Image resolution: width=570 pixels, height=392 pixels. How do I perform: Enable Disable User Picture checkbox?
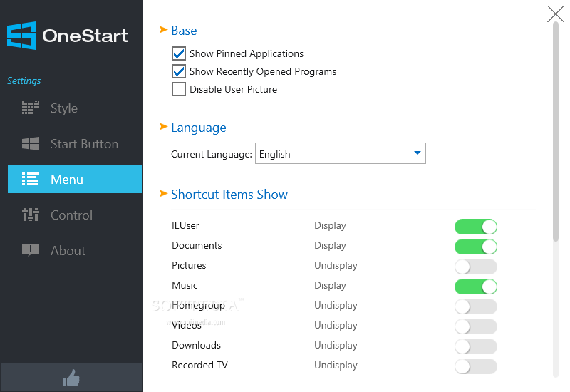coord(179,89)
